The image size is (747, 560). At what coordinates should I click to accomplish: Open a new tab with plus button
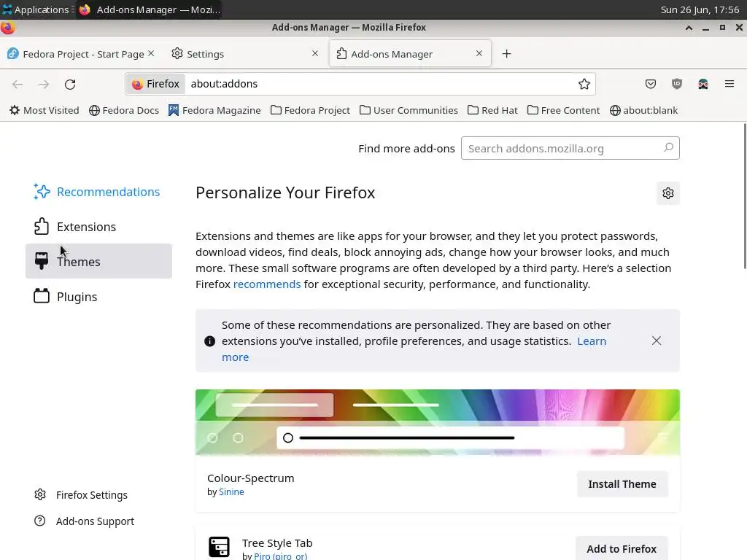(506, 54)
